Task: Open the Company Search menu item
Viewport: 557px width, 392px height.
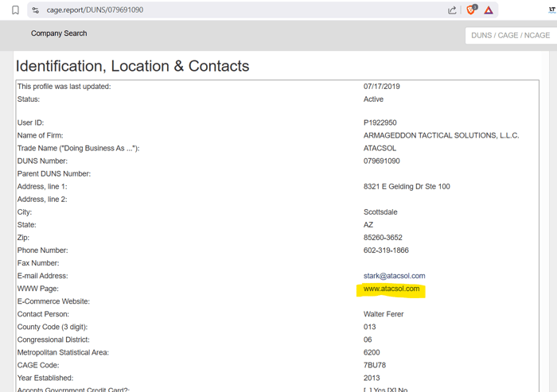Action: [x=59, y=33]
